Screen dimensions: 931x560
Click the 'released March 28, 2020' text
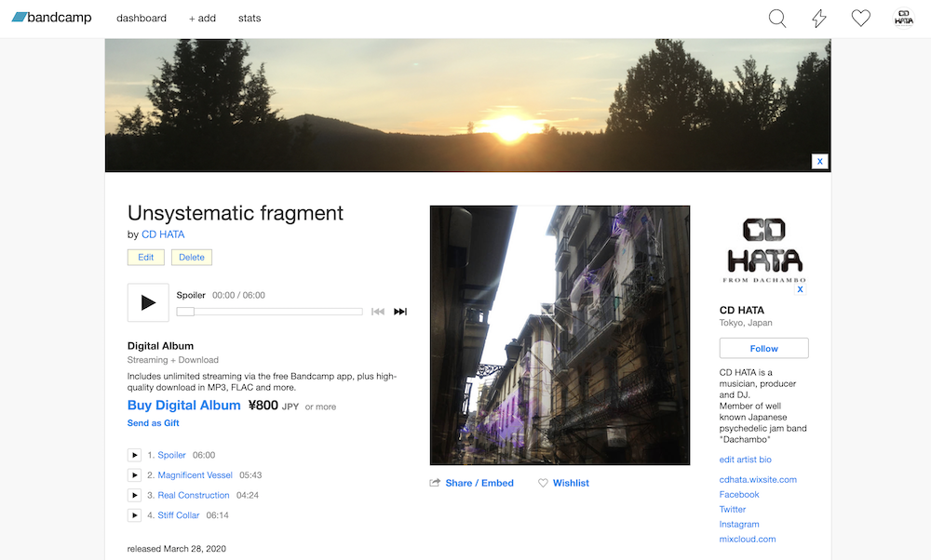pyautogui.click(x=176, y=549)
